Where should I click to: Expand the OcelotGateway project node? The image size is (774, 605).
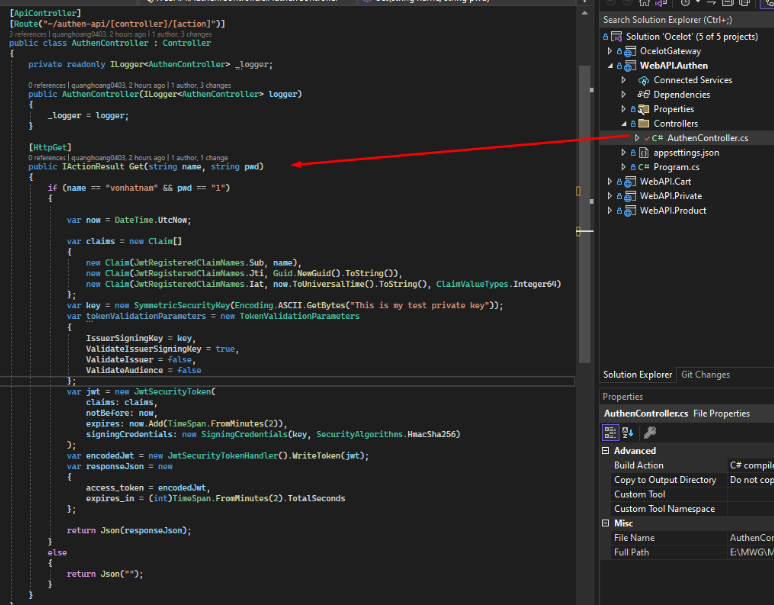(x=609, y=51)
